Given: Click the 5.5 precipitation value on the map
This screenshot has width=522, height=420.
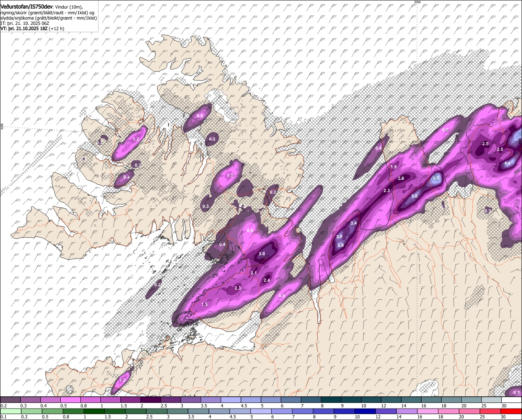Looking at the screenshot, I should tap(436, 178).
